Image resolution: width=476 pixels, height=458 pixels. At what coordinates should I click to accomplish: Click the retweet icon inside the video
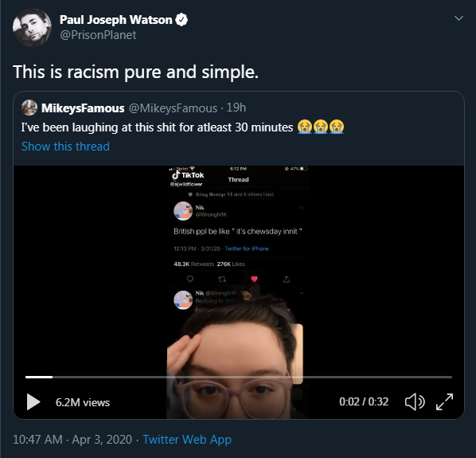click(x=222, y=279)
